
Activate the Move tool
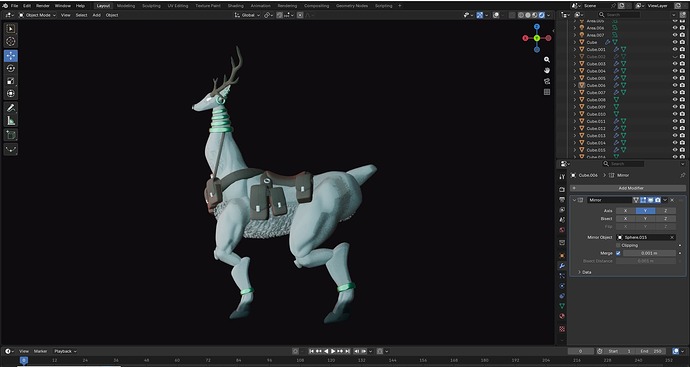click(x=11, y=55)
